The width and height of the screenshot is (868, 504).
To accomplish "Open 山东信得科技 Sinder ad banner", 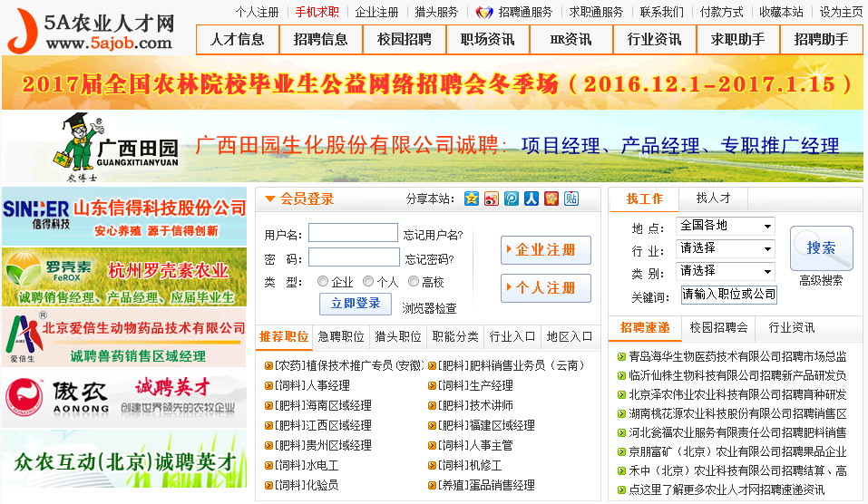I will tap(124, 217).
